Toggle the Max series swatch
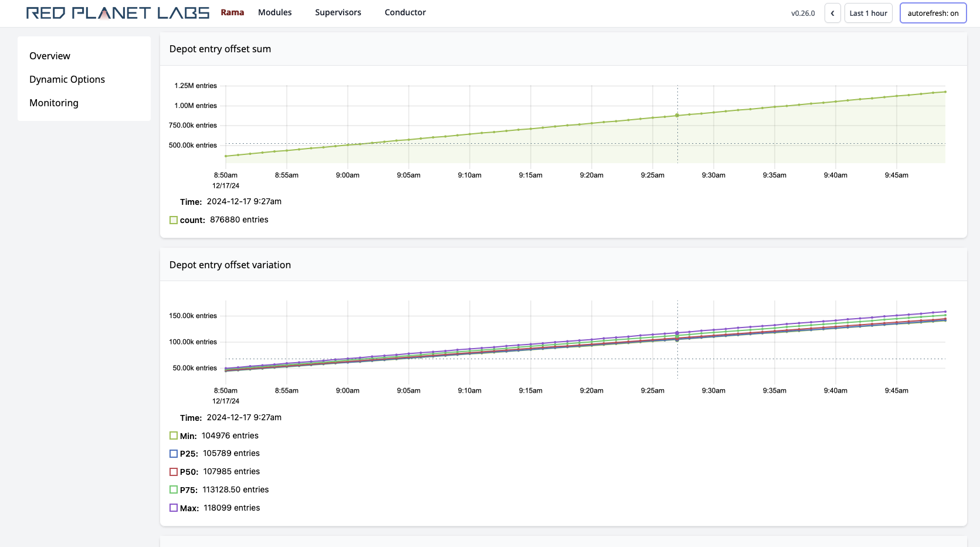The height and width of the screenshot is (547, 980). 174,508
